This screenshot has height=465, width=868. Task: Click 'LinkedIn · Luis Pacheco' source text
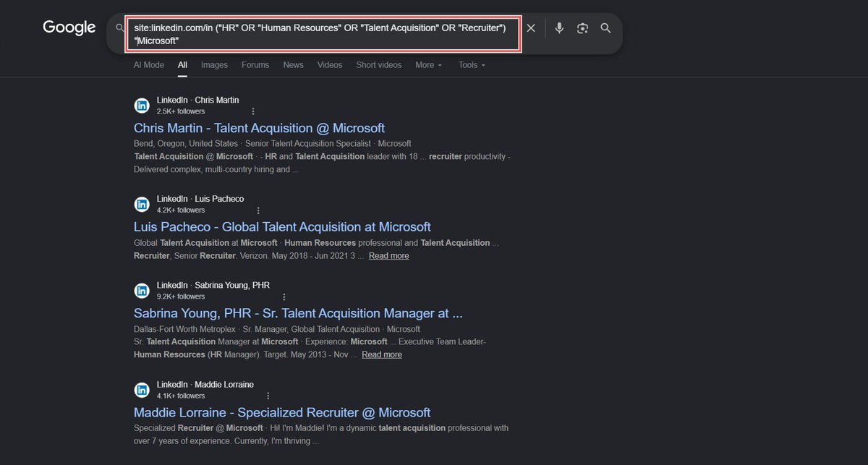point(200,199)
